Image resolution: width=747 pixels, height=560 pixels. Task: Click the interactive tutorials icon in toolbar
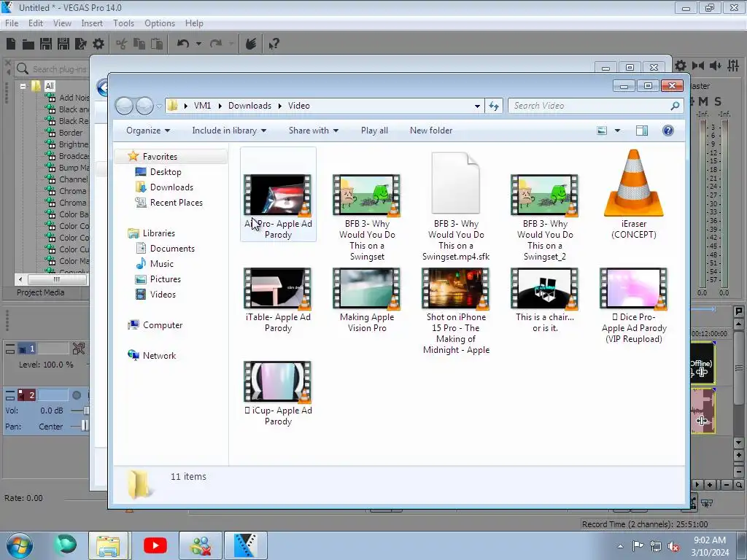[x=251, y=44]
